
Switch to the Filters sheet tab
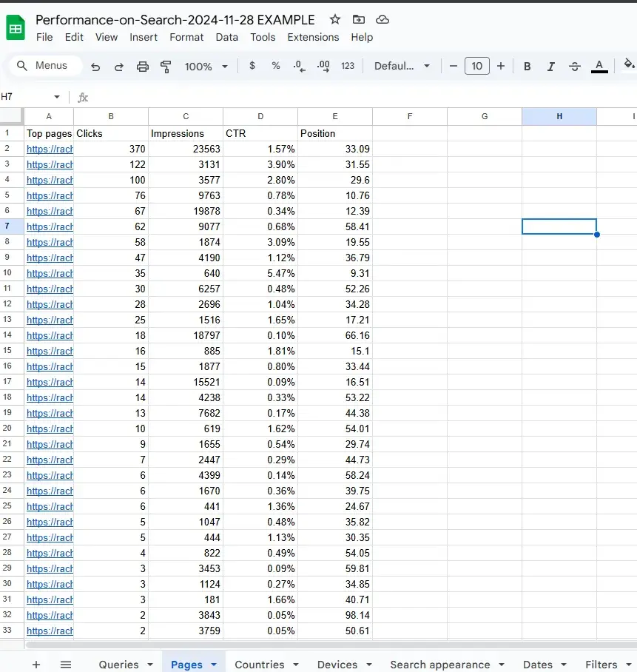pos(601,665)
